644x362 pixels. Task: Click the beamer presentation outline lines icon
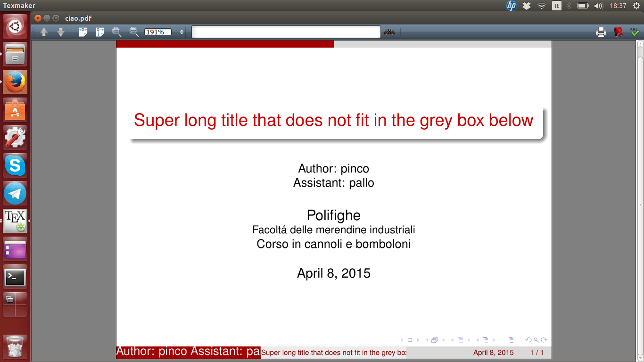coord(511,340)
